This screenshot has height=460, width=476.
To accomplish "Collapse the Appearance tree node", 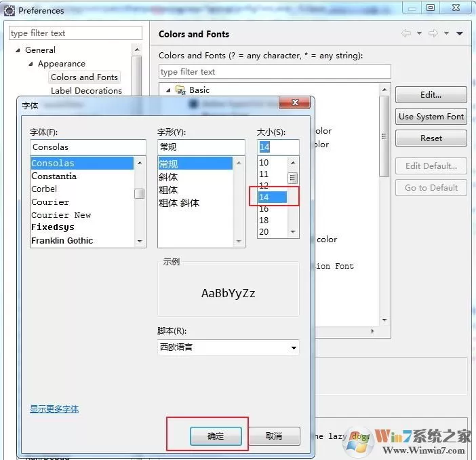I will 31,64.
